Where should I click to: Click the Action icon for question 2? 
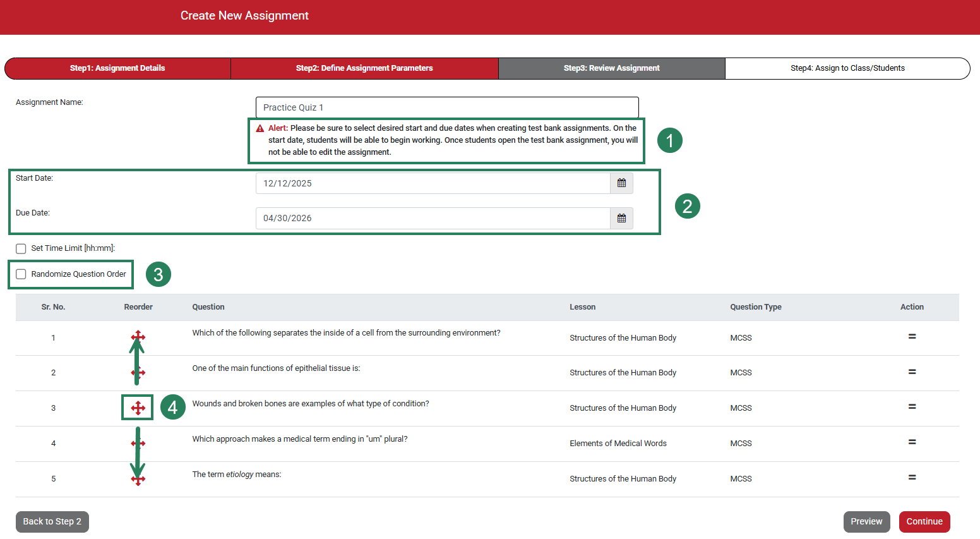pyautogui.click(x=912, y=372)
